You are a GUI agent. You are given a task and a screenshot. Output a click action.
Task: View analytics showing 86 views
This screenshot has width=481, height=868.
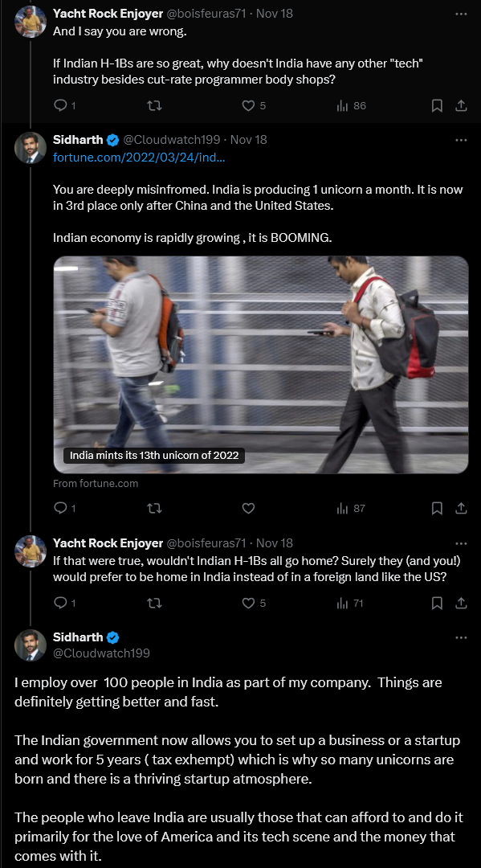point(352,105)
